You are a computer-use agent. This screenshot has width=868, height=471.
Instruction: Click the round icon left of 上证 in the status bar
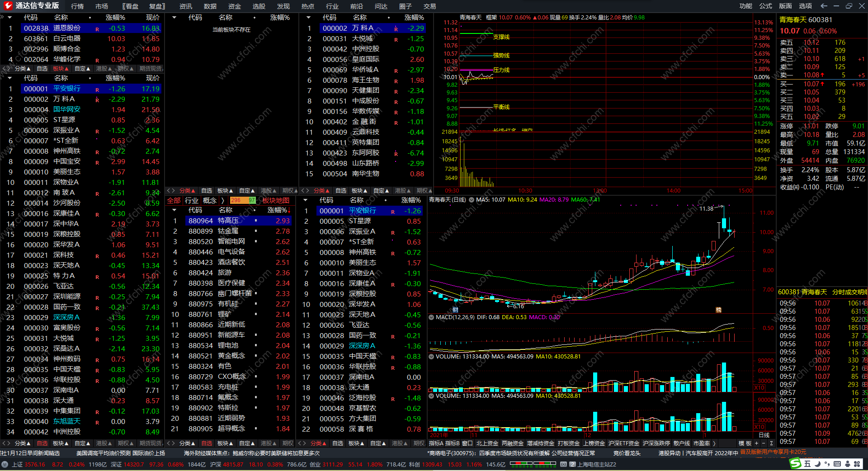(5, 464)
